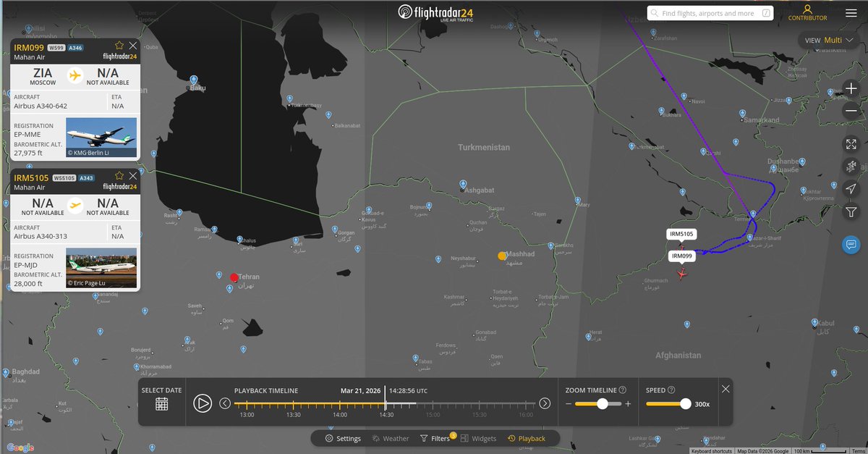Open the IRM099 aircraft photo thumbnail
This screenshot has width=868, height=454.
click(101, 138)
